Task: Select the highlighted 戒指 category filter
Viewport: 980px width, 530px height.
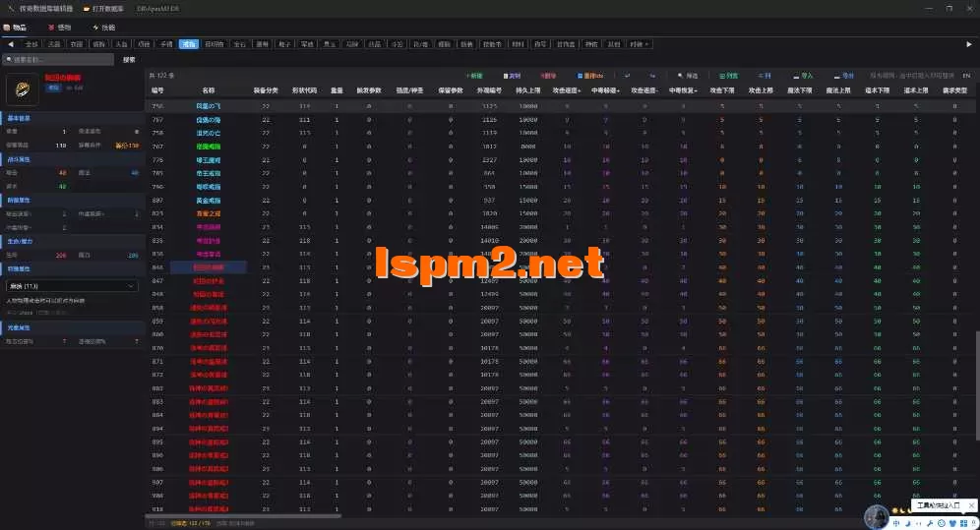Action: click(x=189, y=44)
